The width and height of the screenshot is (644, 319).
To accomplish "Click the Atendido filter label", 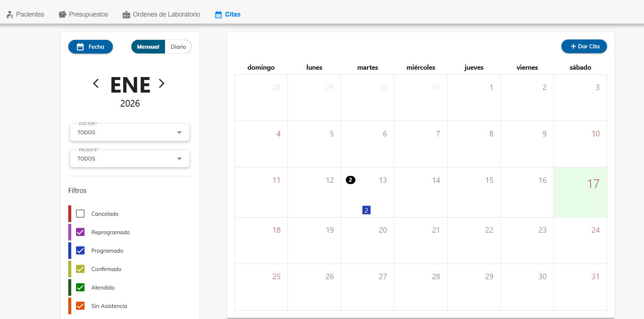I will (103, 288).
